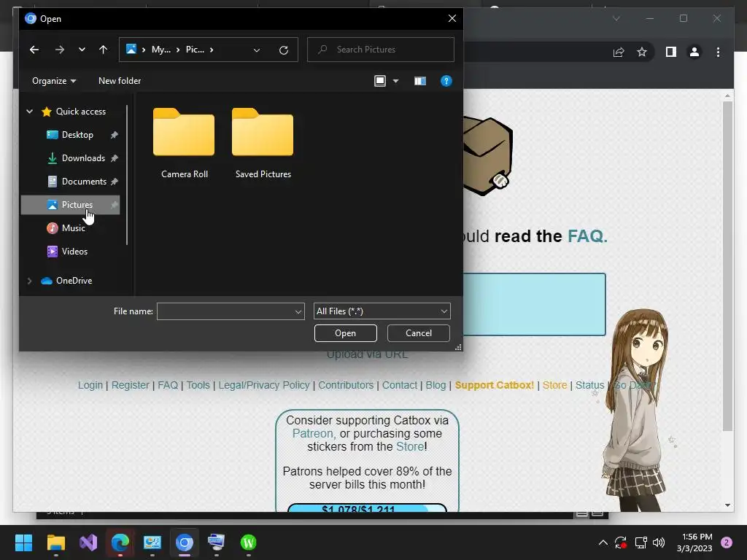The height and width of the screenshot is (560, 747).
Task: Change view layout icon
Action: 379,81
